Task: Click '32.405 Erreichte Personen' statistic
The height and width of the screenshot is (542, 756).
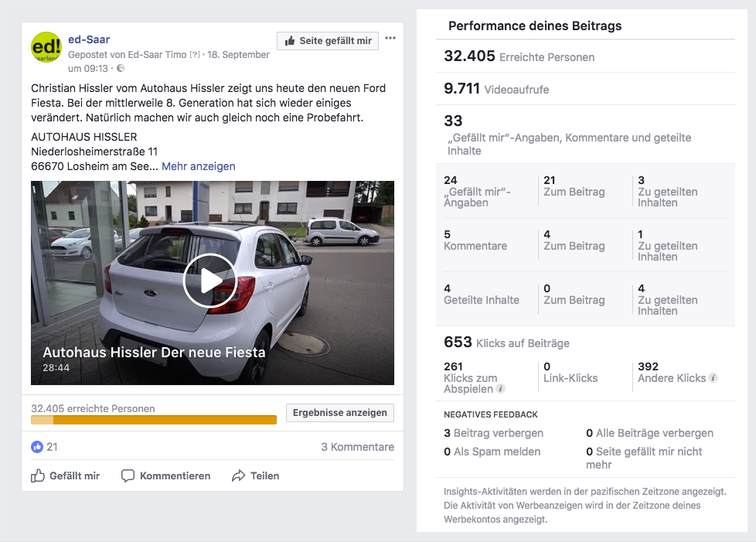Action: 519,56
